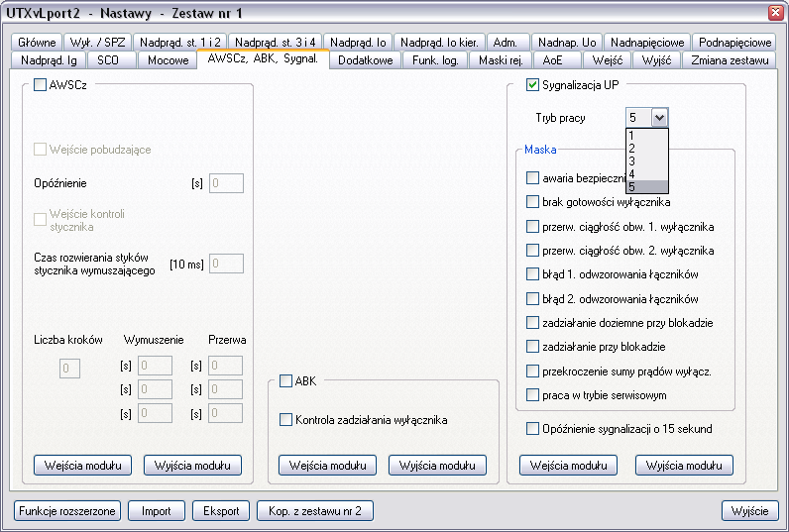Screen dimensions: 789x532
Task: Close the Nastawy window
Action: pos(776,13)
